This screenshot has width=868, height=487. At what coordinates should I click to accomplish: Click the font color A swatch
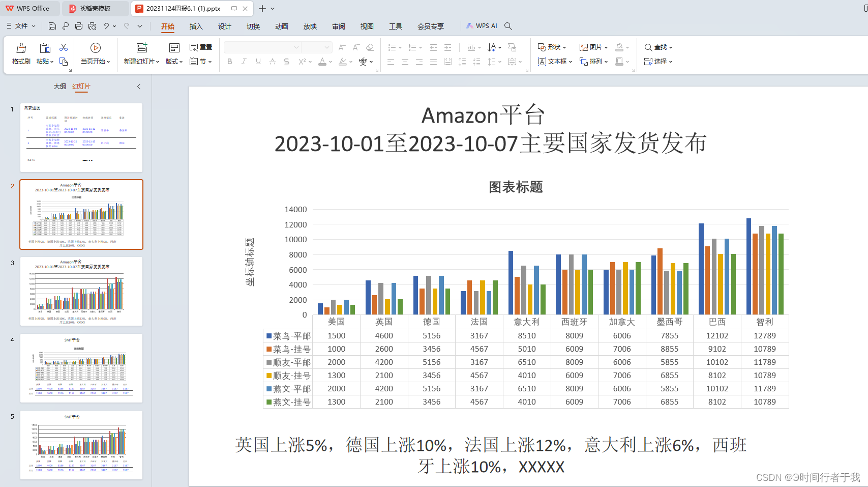tap(322, 62)
